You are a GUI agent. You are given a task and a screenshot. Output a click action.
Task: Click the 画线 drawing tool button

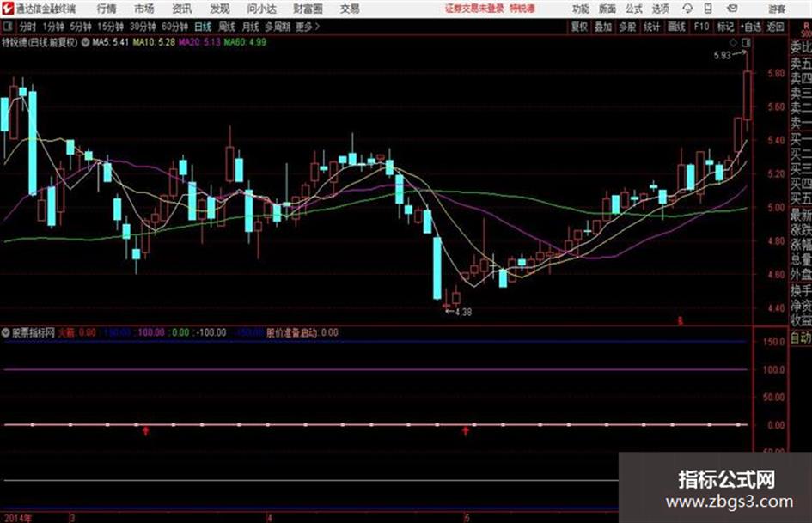pyautogui.click(x=676, y=27)
